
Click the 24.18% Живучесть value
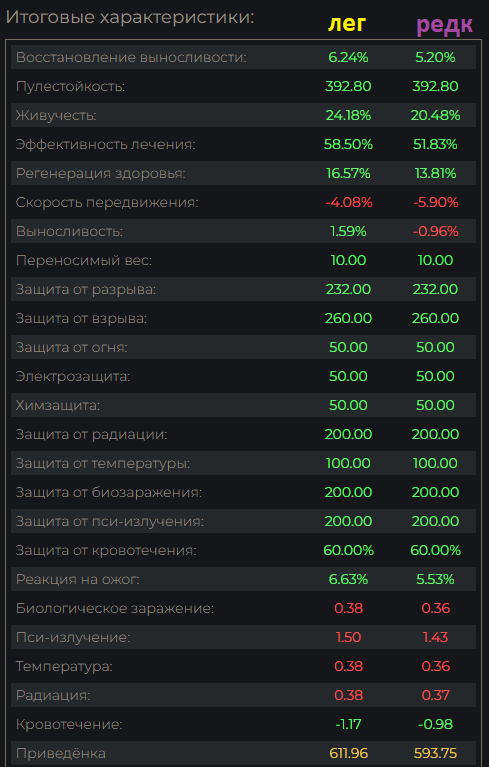coord(348,115)
